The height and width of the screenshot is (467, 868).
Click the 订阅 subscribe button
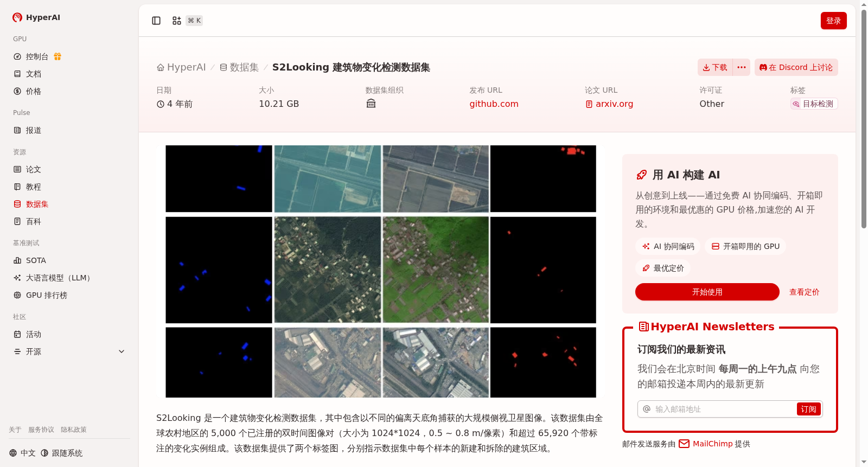point(809,409)
